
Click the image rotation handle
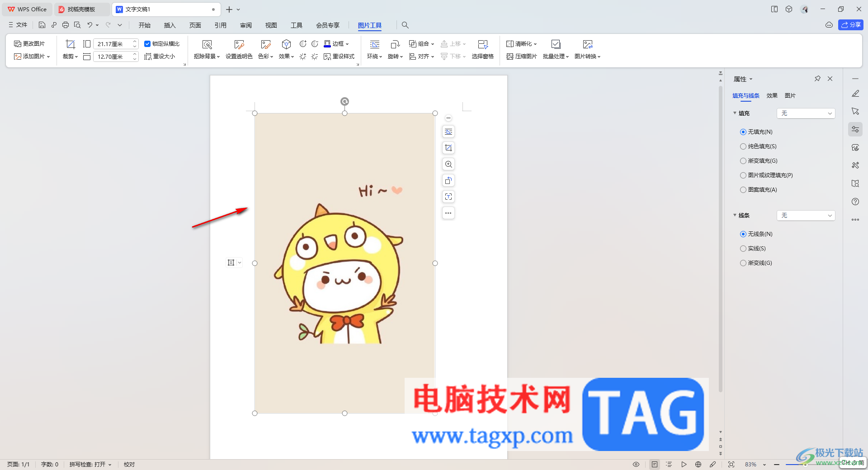344,101
